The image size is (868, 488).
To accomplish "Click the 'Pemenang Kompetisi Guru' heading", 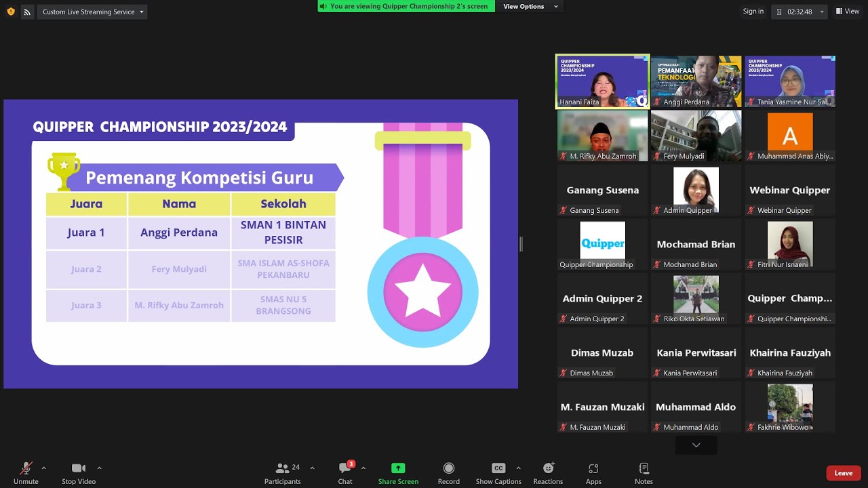I will [x=199, y=178].
